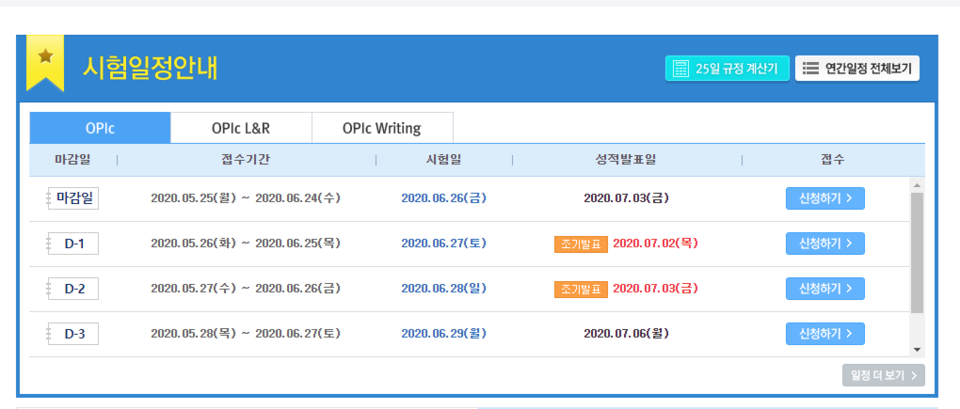This screenshot has height=409, width=960.
Task: Click 신청하기 for the 2020.06.29(월) exam
Action: [825, 334]
